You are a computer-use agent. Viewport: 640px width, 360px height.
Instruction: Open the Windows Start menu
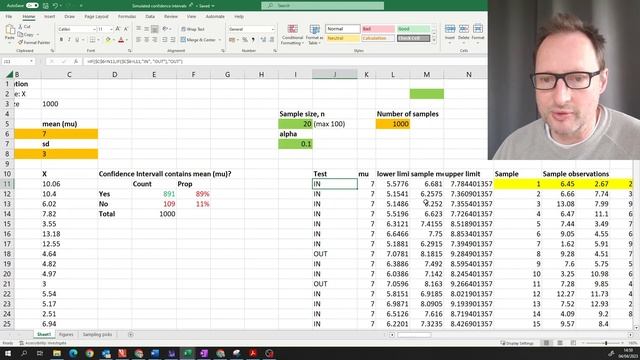(x=7, y=353)
